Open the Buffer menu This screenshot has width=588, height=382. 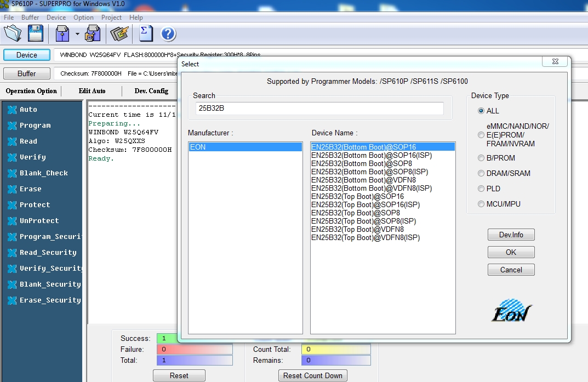30,18
